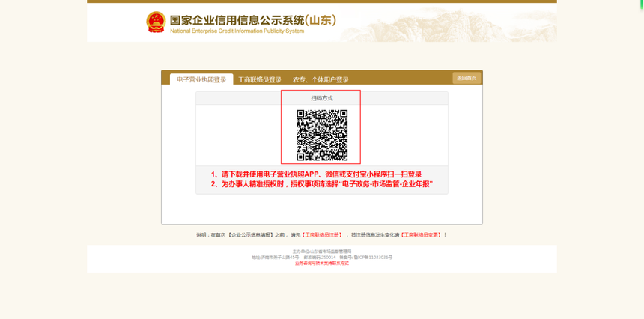The height and width of the screenshot is (319, 644).
Task: Open the 工商联络员注册 link
Action: 323,235
